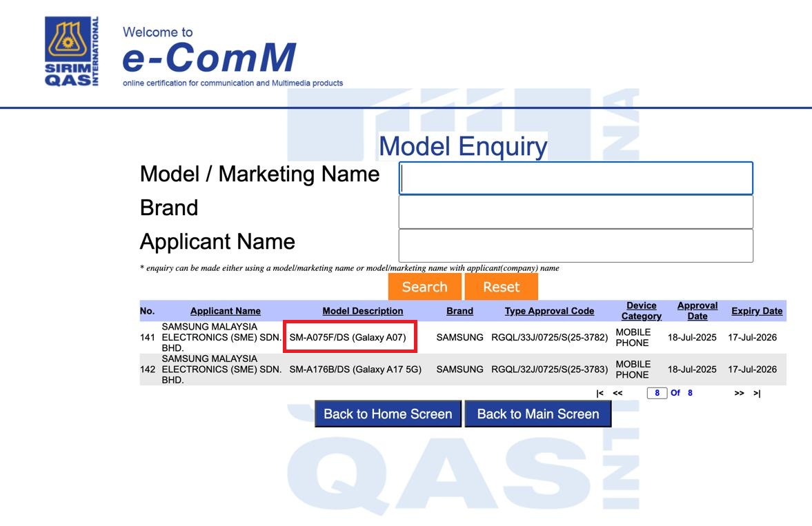Reset the enquiry form
Screen dimensions: 812x526
coord(501,287)
